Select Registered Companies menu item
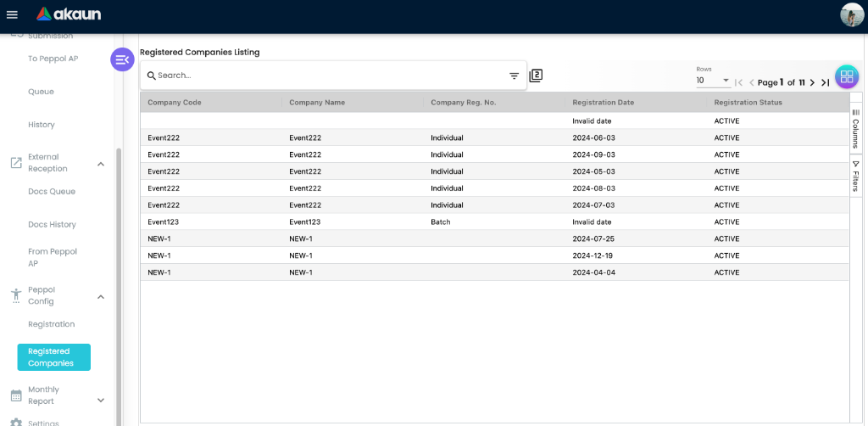The image size is (868, 426). pos(53,357)
